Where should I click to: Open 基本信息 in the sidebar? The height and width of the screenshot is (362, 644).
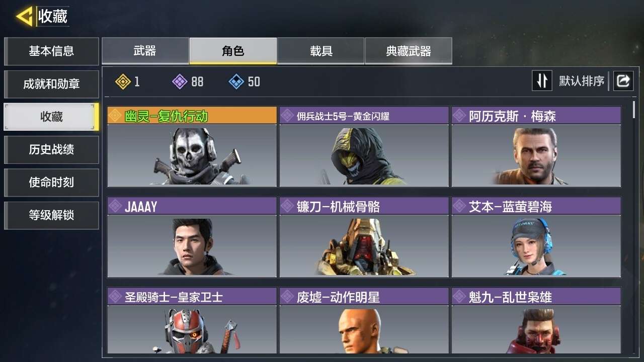(51, 51)
